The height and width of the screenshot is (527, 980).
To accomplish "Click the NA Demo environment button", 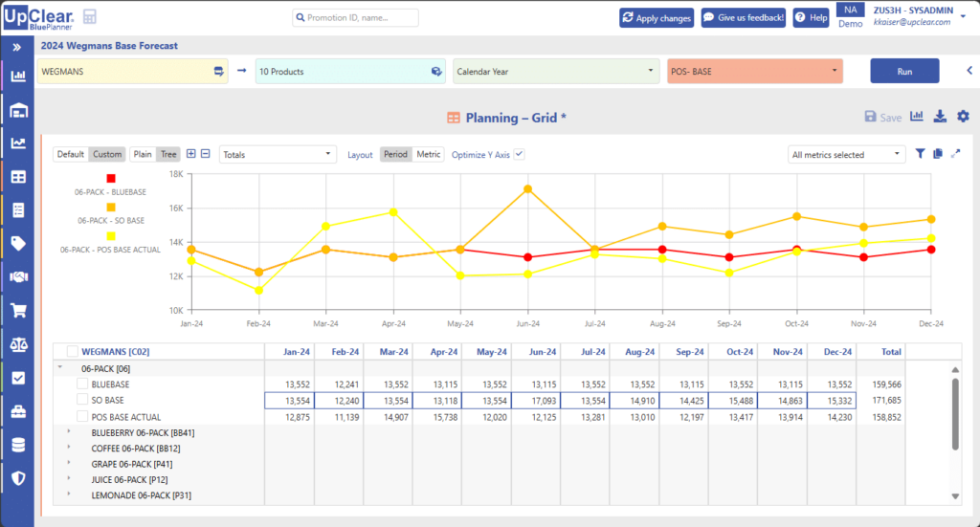I will pyautogui.click(x=850, y=17).
